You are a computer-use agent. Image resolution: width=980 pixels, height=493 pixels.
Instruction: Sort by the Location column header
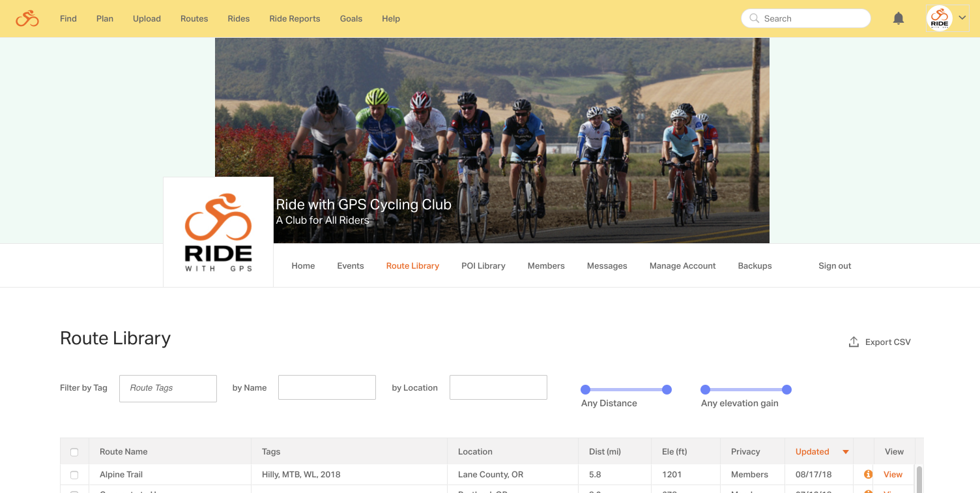click(475, 451)
